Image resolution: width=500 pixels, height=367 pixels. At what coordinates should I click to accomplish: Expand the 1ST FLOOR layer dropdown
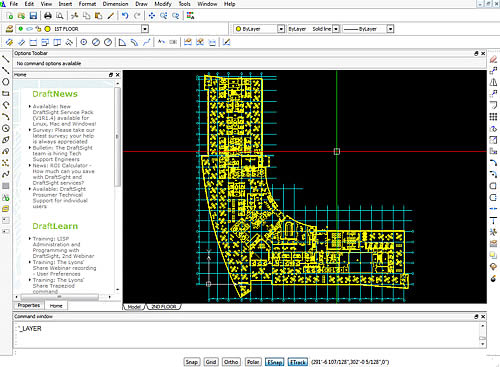145,29
